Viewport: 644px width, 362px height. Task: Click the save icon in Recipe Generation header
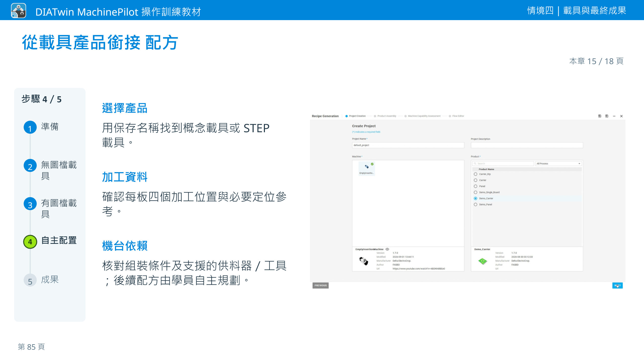pos(599,116)
